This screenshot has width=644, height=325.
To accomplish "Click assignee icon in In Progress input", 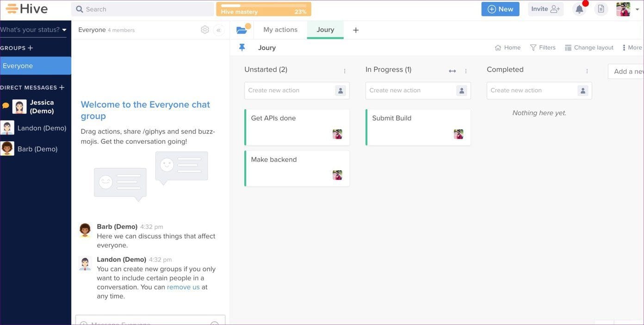I will click(x=462, y=91).
